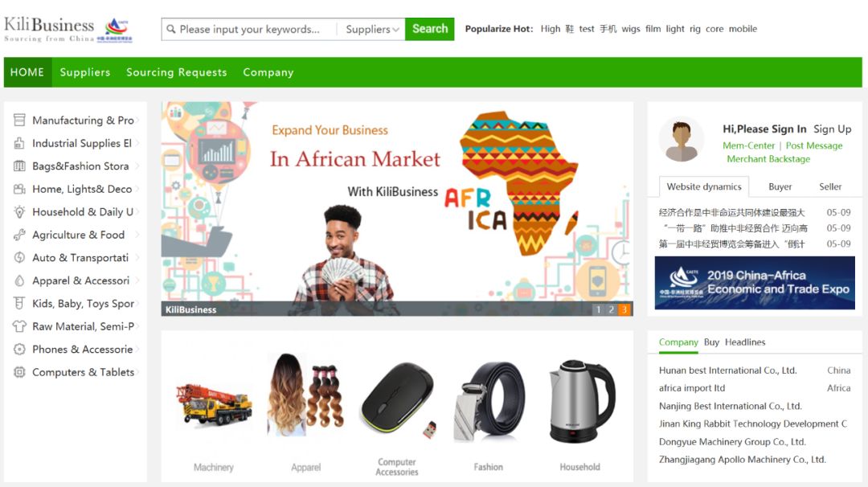Click the Auto & Transportation category icon
868x487 pixels.
[x=19, y=257]
